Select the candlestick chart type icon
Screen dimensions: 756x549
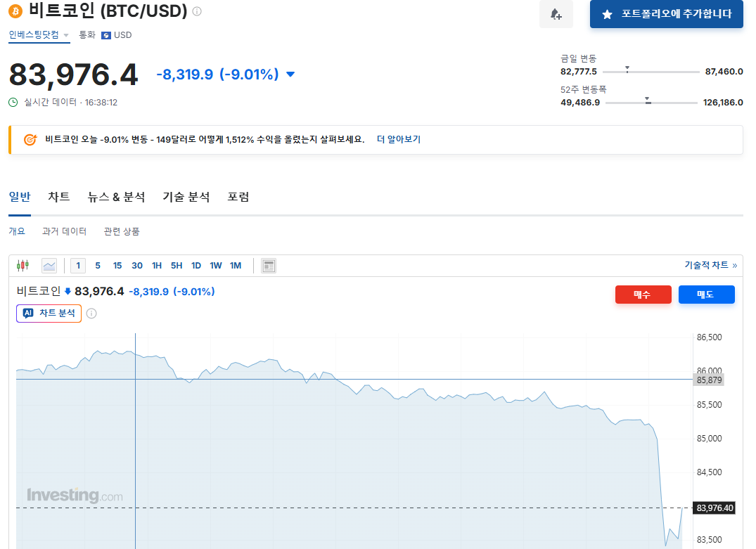tap(23, 265)
